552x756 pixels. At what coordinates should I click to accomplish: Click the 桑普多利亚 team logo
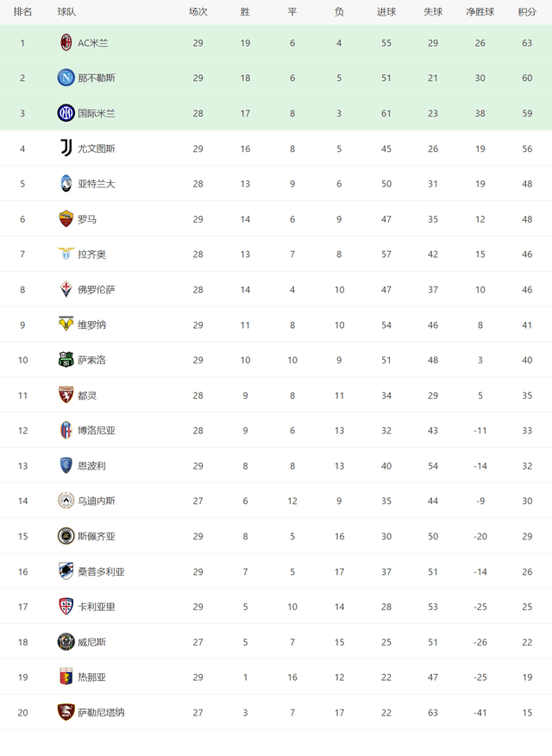(66, 571)
